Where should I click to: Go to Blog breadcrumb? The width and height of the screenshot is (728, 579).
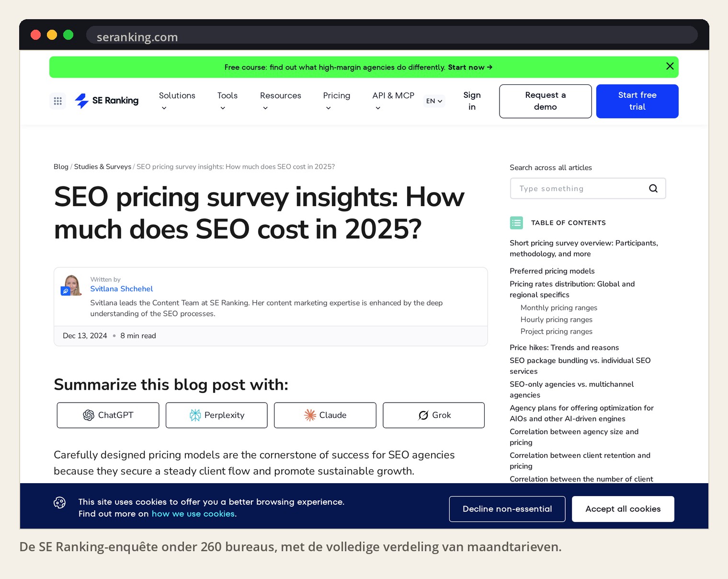coord(61,167)
